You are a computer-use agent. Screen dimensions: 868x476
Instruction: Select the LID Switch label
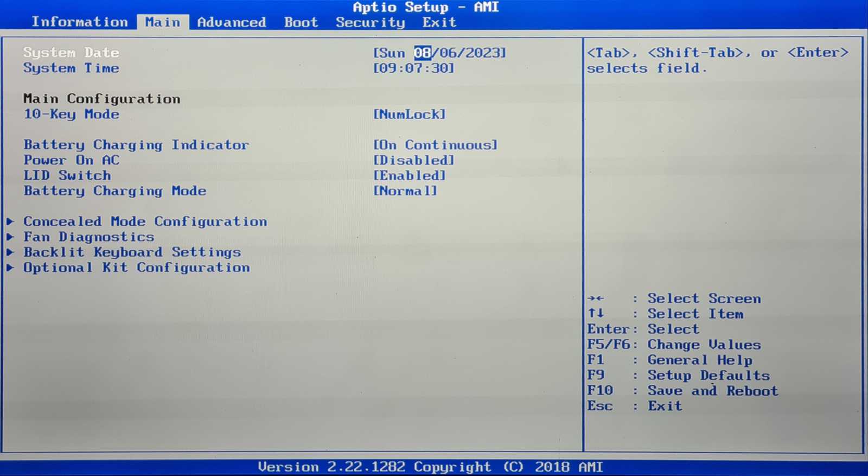tap(67, 175)
